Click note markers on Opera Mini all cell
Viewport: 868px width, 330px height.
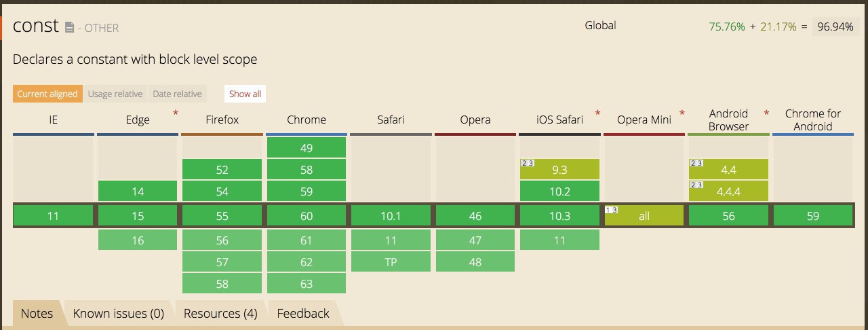pos(611,210)
